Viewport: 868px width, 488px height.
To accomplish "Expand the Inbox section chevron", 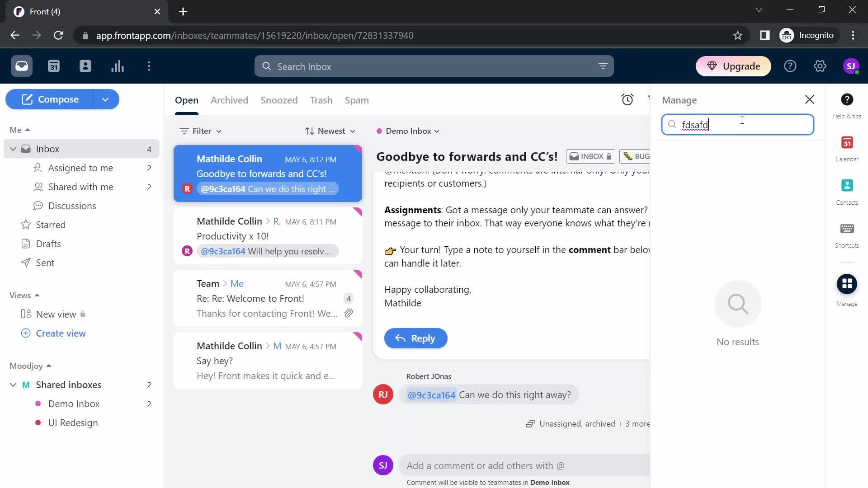I will coord(13,148).
